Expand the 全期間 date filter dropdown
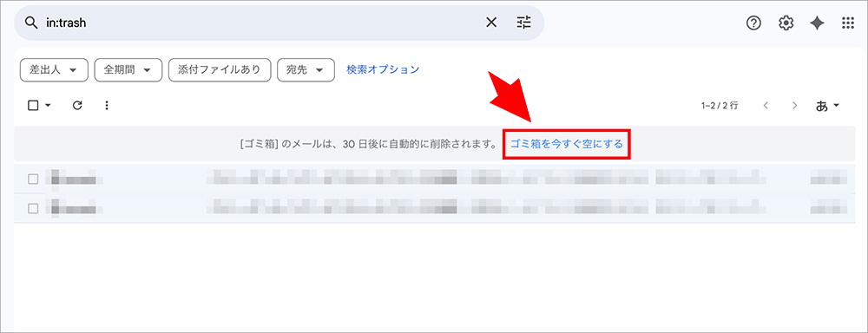The width and height of the screenshot is (868, 333). point(128,70)
